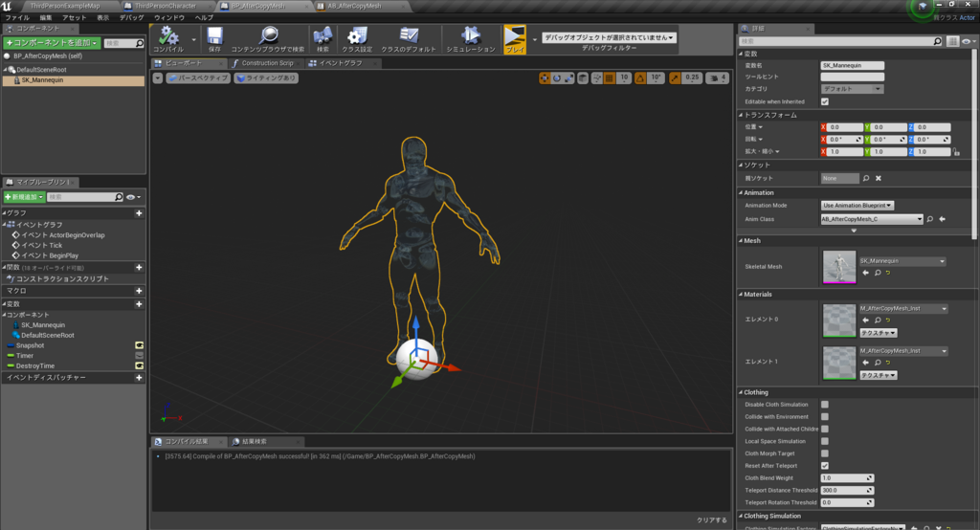Open Animation Mode Use Animation Blueprint dropdown
The width and height of the screenshot is (980, 530).
click(x=857, y=205)
